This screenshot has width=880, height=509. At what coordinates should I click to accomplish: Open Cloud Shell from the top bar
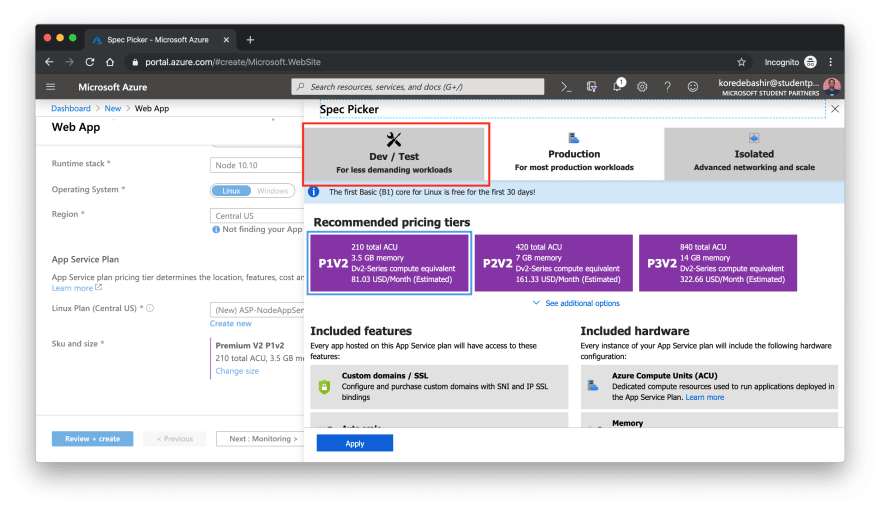566,87
